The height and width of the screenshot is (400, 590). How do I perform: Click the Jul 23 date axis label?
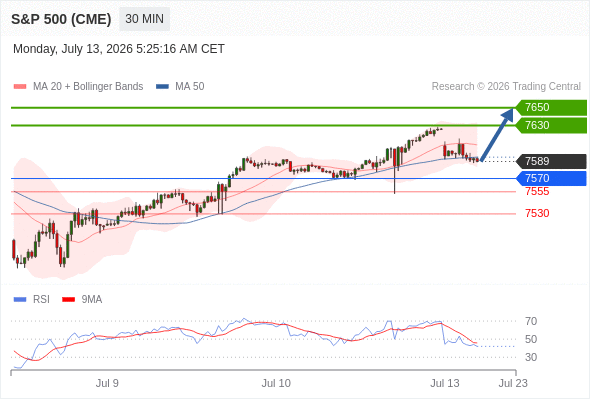513,383
